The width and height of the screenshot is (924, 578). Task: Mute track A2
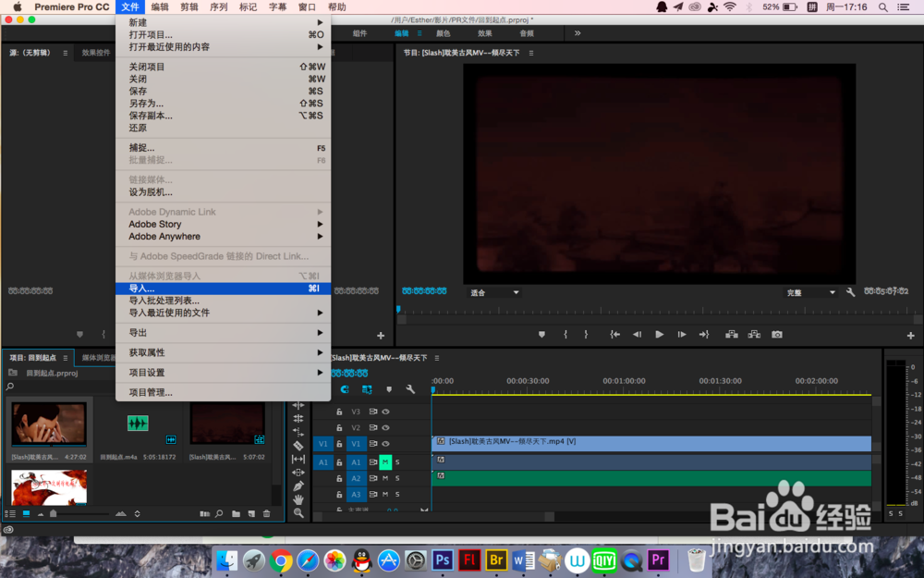[384, 478]
